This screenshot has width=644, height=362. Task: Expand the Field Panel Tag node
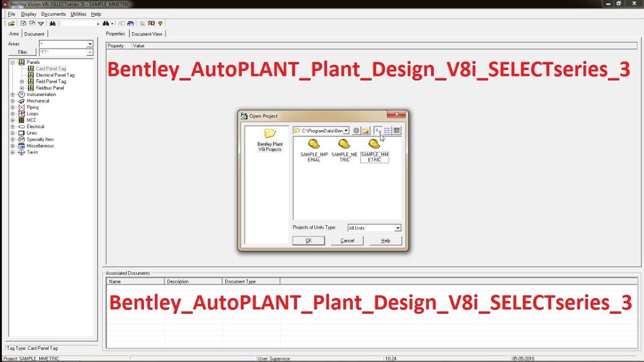click(22, 81)
